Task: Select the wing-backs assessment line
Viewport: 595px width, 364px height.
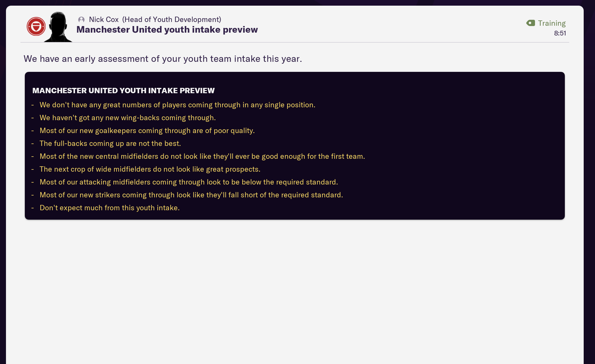Action: pos(128,118)
